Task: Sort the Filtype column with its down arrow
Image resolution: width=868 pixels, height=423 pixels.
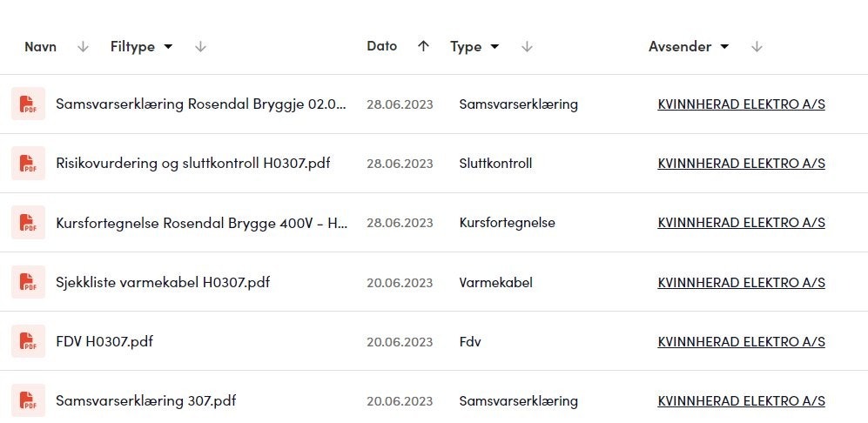Action: click(200, 46)
